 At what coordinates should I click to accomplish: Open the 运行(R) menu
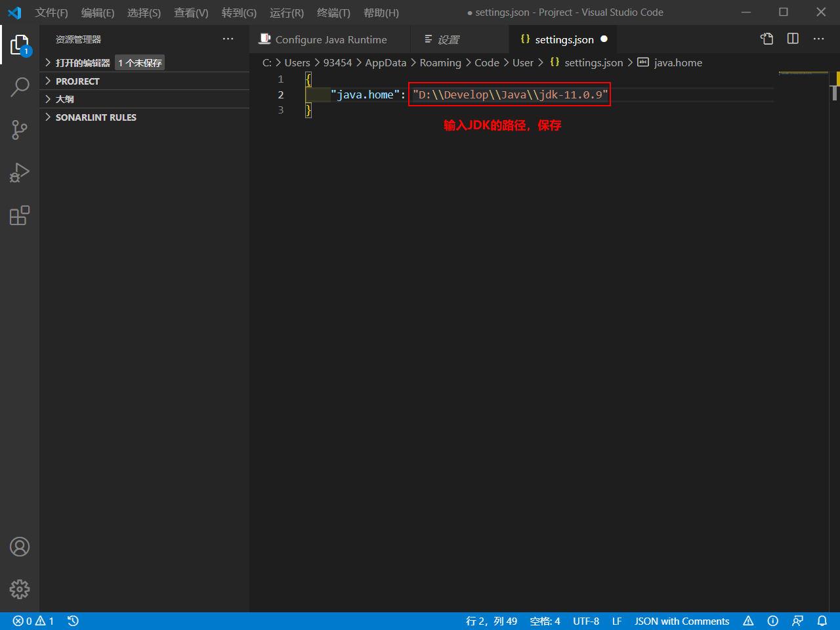coord(286,12)
